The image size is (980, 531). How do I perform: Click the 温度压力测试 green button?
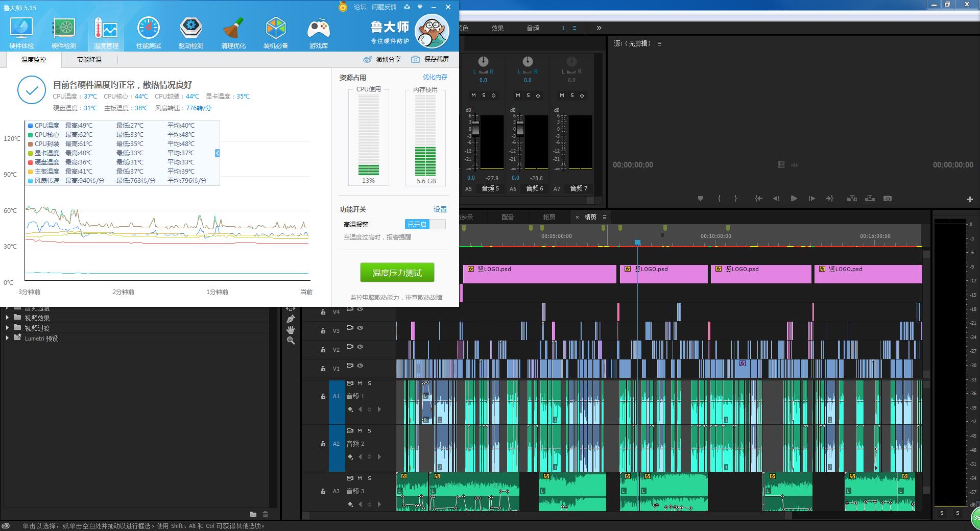click(397, 273)
